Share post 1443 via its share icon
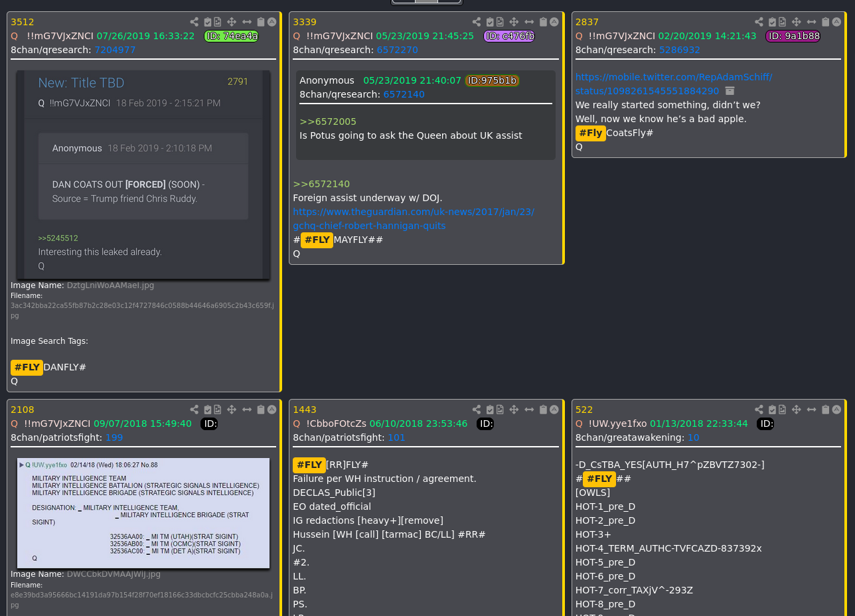The width and height of the screenshot is (855, 616). point(477,410)
